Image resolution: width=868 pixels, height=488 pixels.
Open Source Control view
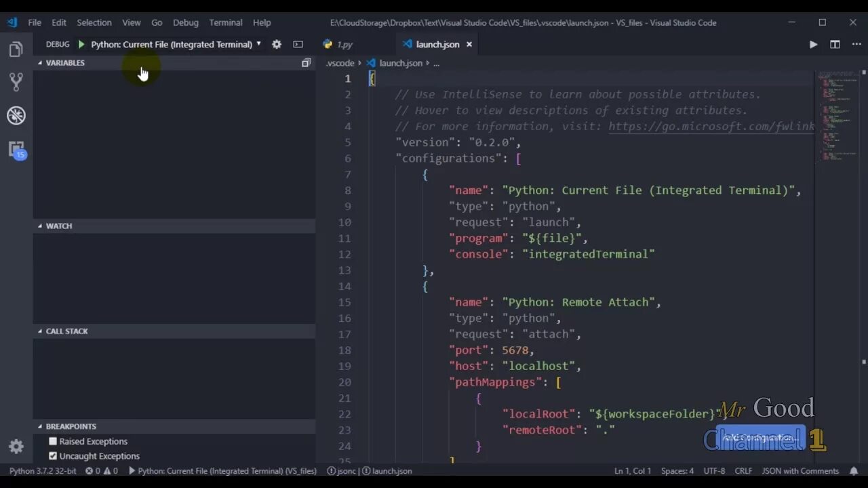[16, 82]
